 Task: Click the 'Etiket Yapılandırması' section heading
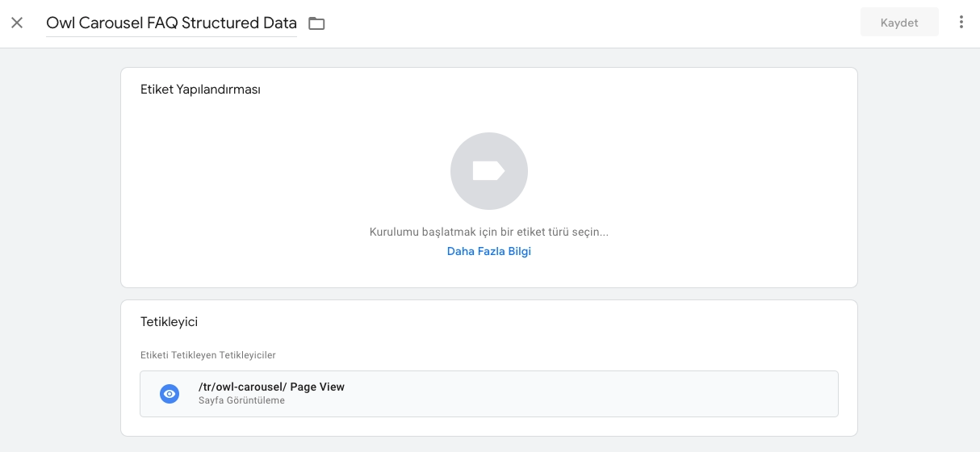click(x=200, y=90)
